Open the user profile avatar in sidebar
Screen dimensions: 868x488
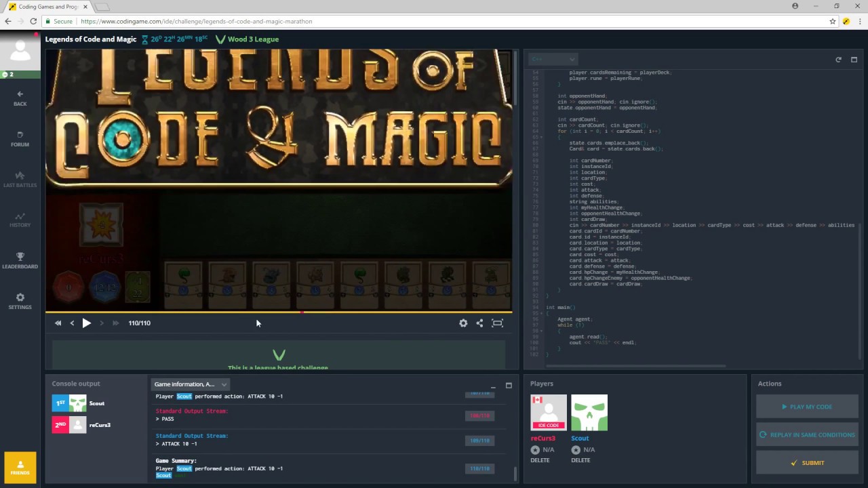click(20, 50)
